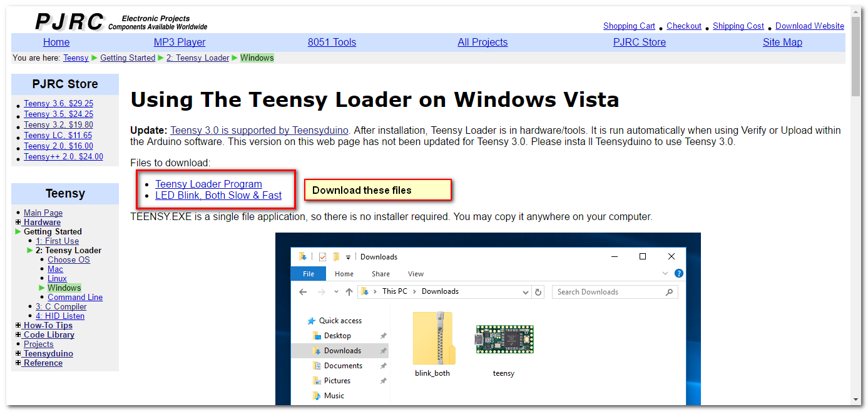The height and width of the screenshot is (412, 868).
Task: Select the blink_both zip folder icon
Action: click(x=433, y=338)
